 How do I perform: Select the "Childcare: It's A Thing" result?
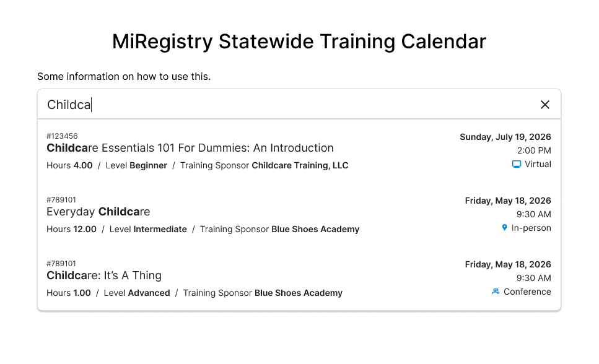(104, 275)
